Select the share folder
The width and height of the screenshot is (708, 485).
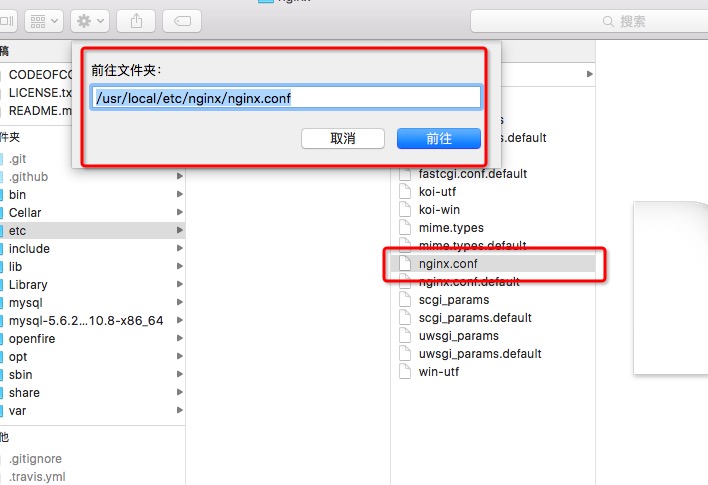[x=24, y=393]
